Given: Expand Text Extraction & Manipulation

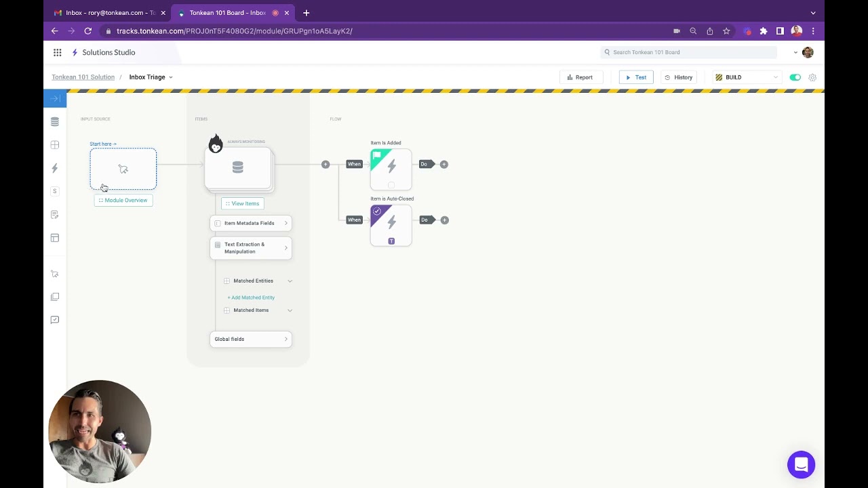Looking at the screenshot, I should 251,248.
